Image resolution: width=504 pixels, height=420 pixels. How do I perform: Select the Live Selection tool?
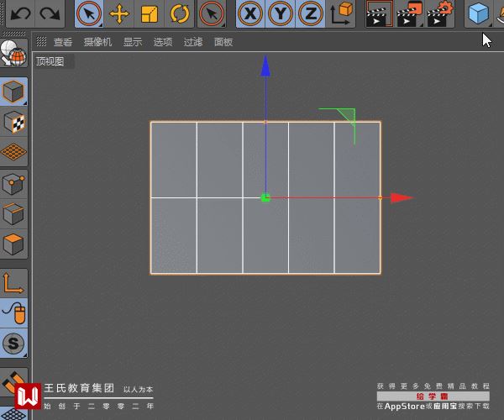coord(89,13)
